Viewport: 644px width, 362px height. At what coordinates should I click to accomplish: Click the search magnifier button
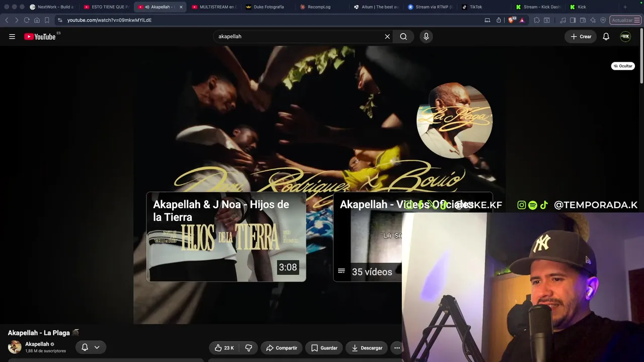tap(404, 37)
